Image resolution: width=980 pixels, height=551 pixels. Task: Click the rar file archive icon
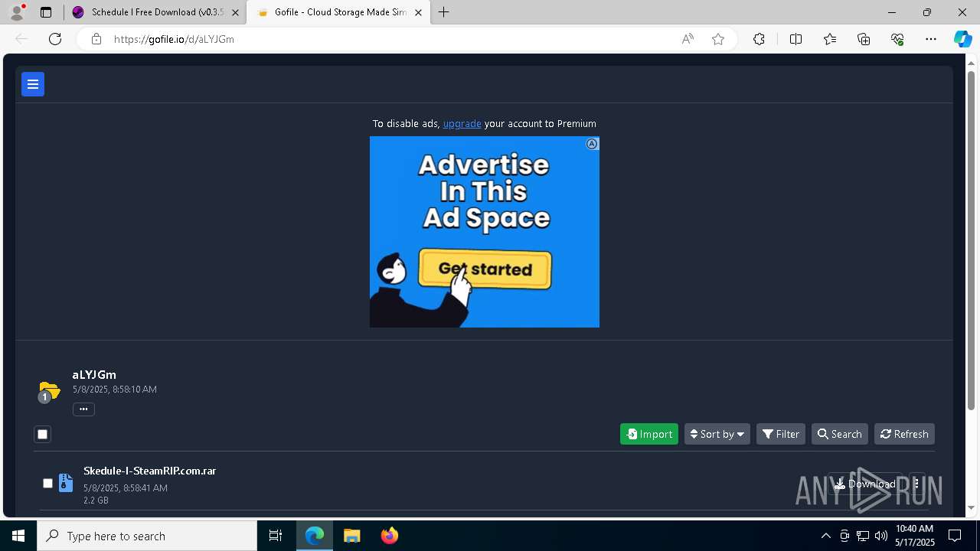point(66,483)
